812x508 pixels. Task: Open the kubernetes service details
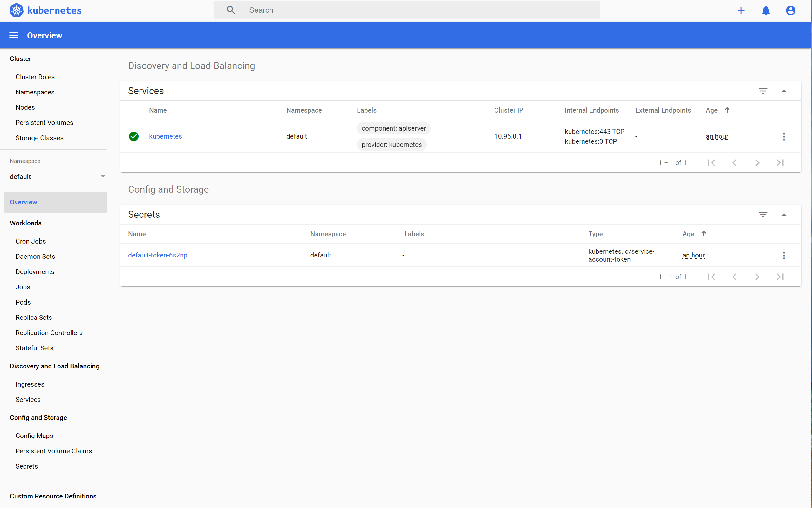[166, 136]
